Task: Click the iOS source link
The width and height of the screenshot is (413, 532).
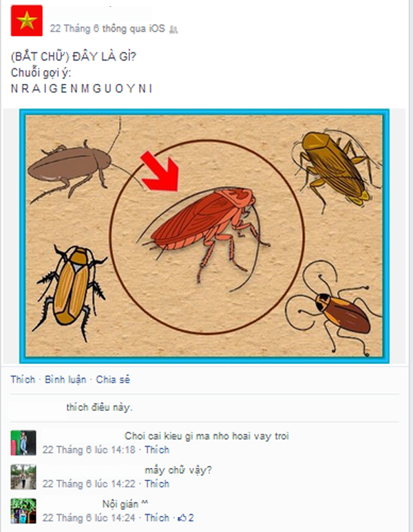Action: click(x=157, y=28)
